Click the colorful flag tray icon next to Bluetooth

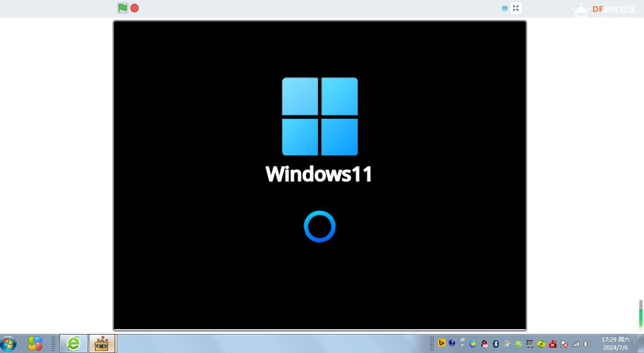507,344
